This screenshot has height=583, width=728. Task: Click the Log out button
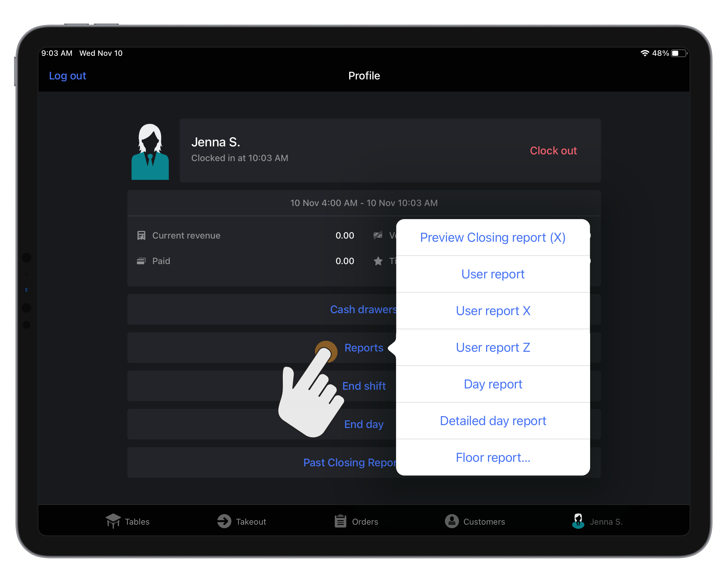(67, 76)
